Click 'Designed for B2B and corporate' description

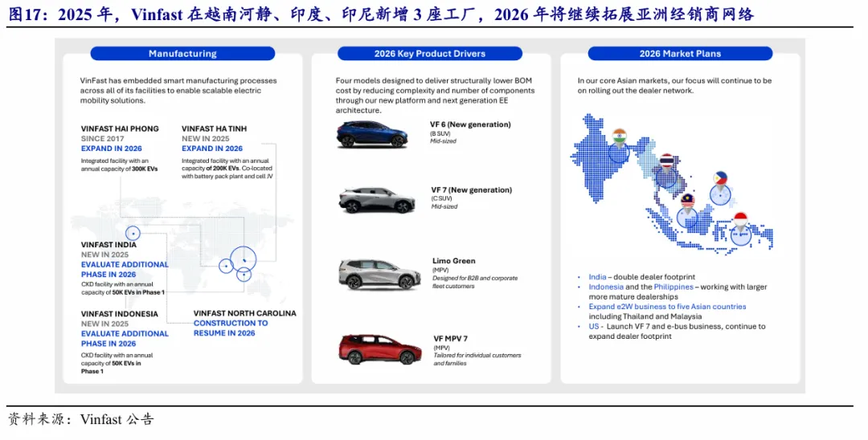click(474, 282)
